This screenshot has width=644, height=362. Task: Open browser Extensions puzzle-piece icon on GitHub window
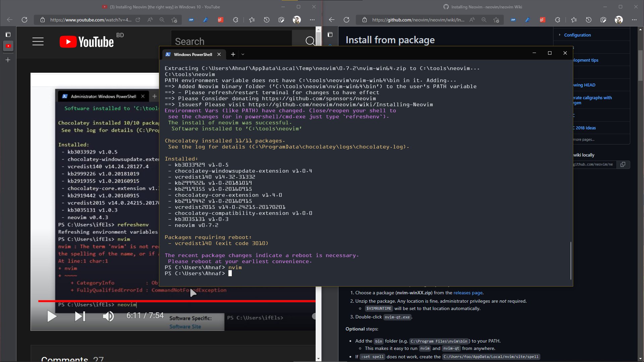click(x=557, y=20)
